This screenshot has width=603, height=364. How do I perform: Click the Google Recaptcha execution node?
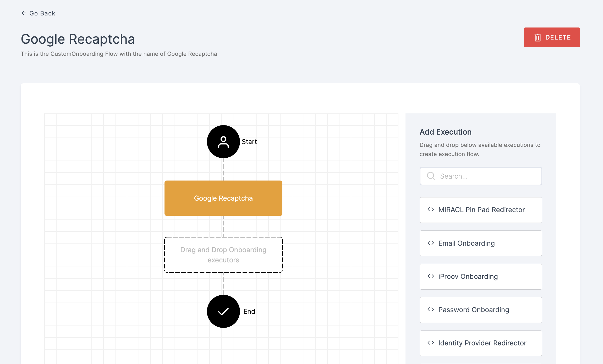223,198
